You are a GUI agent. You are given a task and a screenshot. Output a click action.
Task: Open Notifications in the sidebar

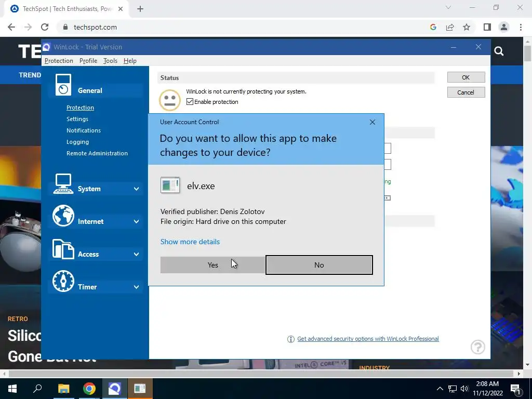(84, 130)
